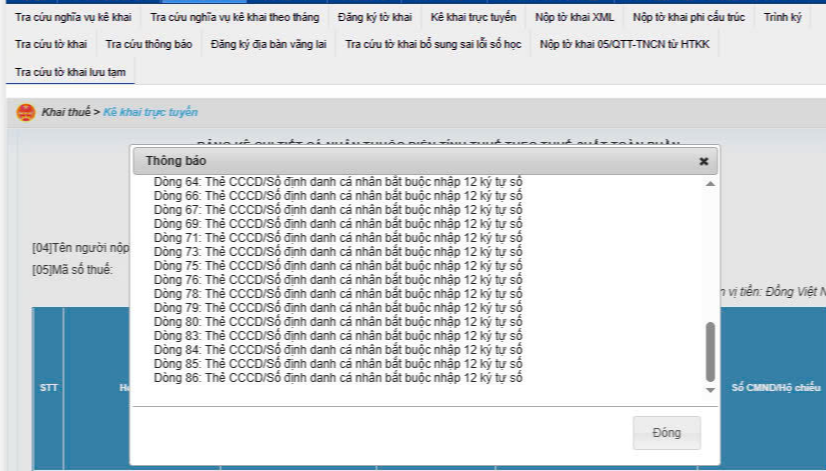The height and width of the screenshot is (471, 826).
Task: Click the Trình ký tab
Action: tap(783, 18)
